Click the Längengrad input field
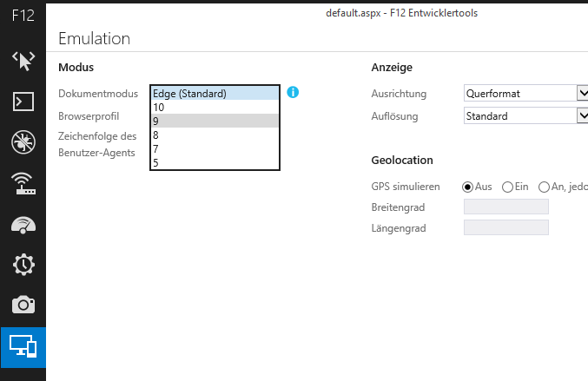Viewport: 588px width, 381px height. point(506,227)
